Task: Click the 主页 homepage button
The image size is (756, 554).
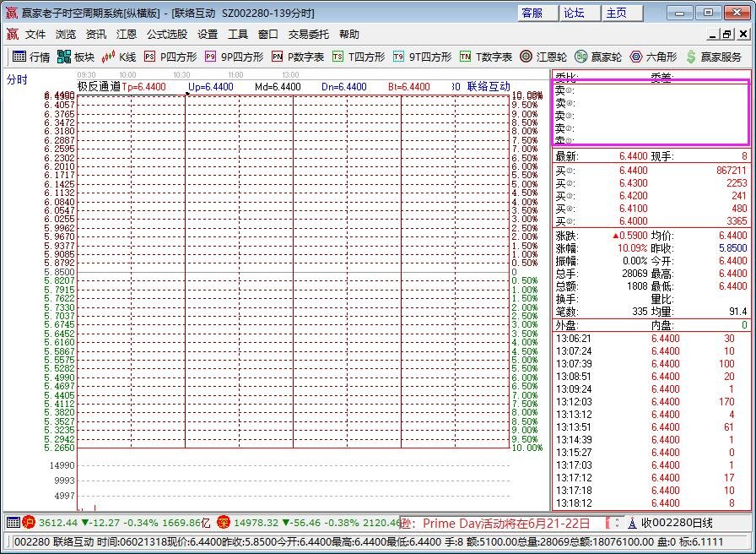Action: pyautogui.click(x=623, y=13)
